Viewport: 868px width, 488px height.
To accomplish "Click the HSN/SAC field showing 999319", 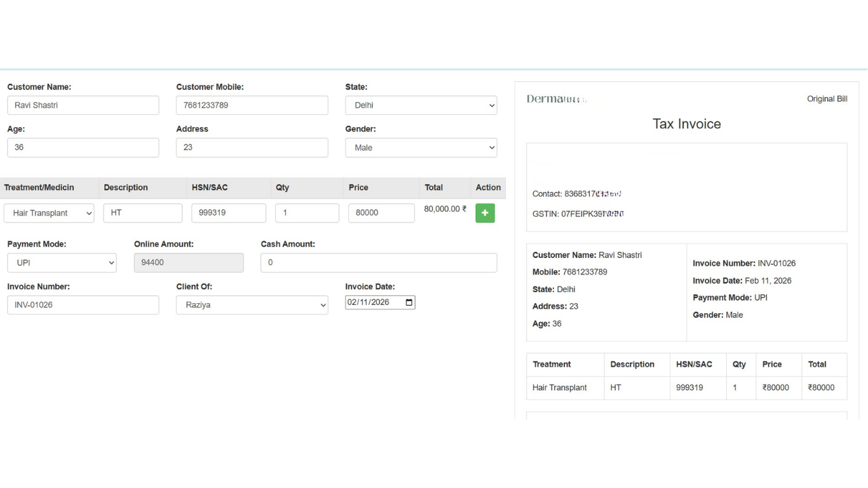I will click(x=229, y=213).
